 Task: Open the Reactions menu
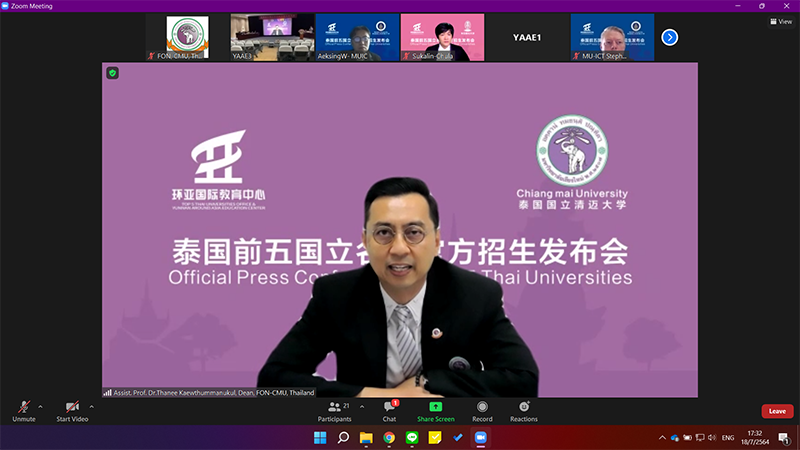point(524,410)
